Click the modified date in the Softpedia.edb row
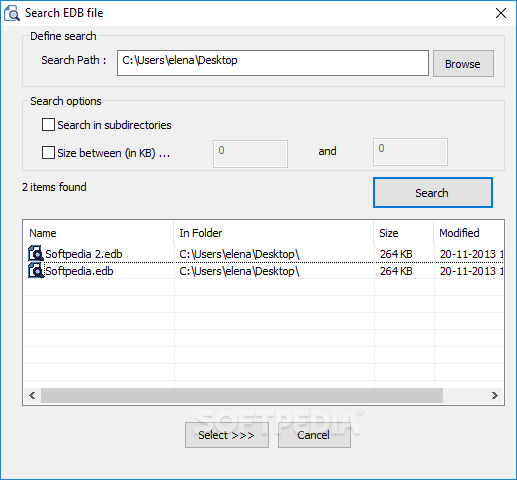 [x=471, y=271]
